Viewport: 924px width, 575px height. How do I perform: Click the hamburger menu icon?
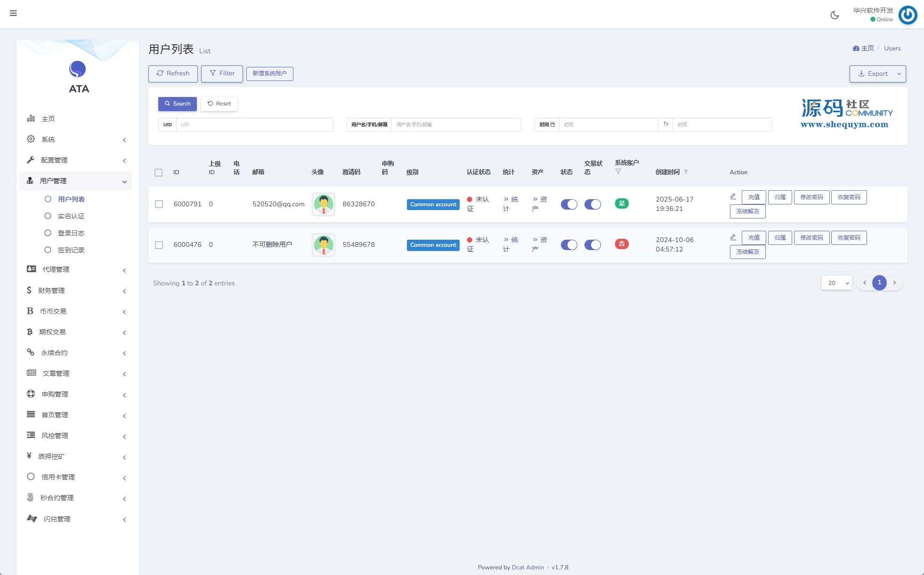click(x=13, y=13)
